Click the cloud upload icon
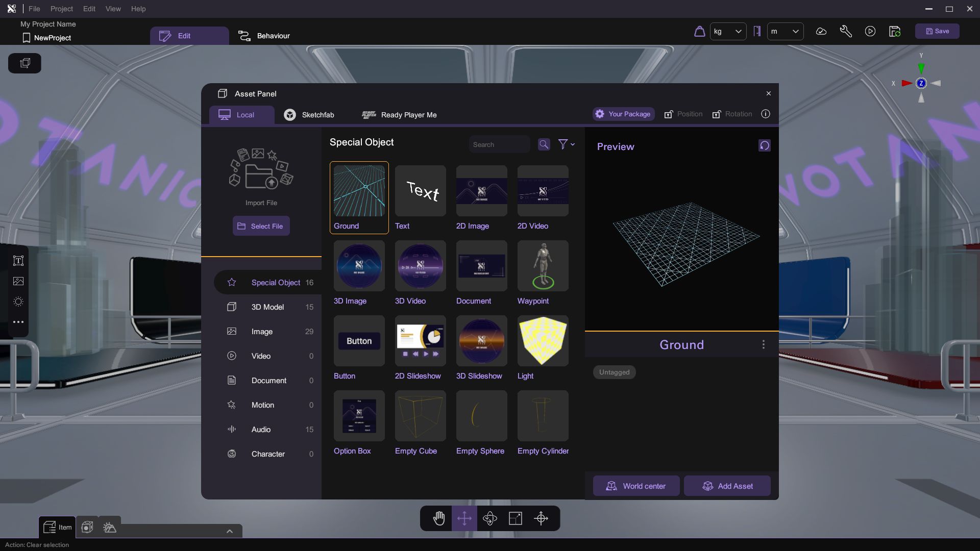The width and height of the screenshot is (980, 551). coord(821,31)
